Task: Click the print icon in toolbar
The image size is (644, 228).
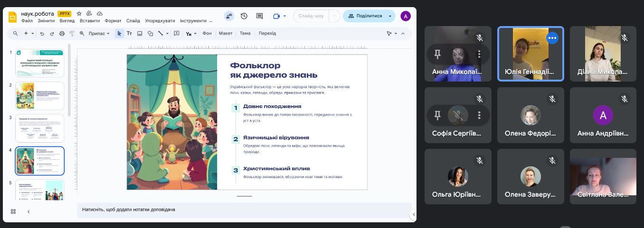Action: pyautogui.click(x=62, y=34)
